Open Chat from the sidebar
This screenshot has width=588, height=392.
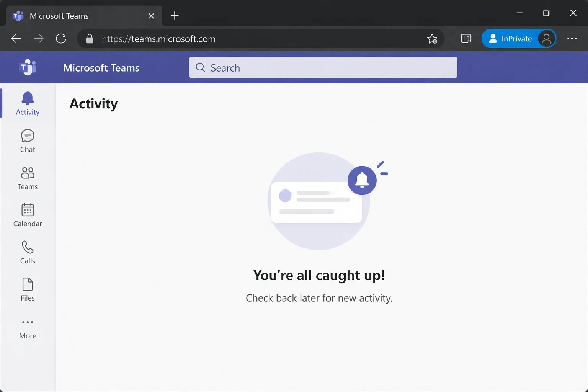pos(28,141)
